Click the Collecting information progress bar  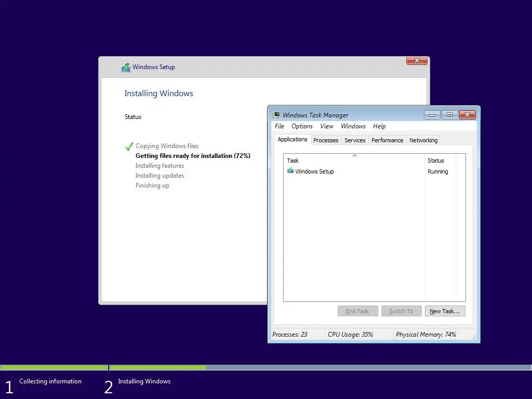[54, 367]
